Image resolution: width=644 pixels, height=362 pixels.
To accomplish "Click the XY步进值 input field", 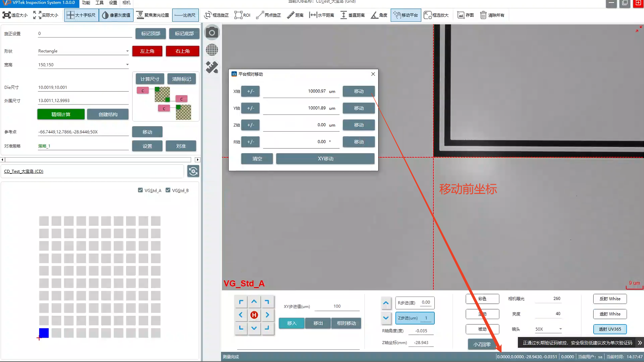I will coord(337,306).
